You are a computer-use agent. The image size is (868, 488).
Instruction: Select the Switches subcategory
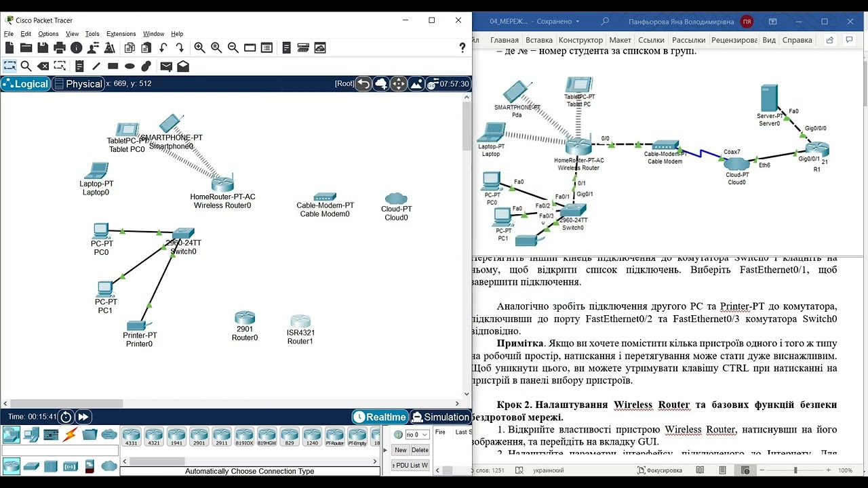(31, 466)
